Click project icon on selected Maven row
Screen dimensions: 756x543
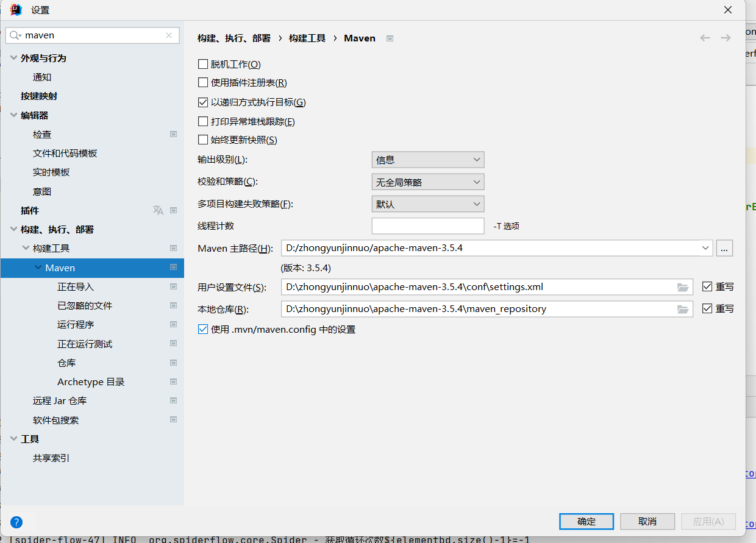point(174,268)
